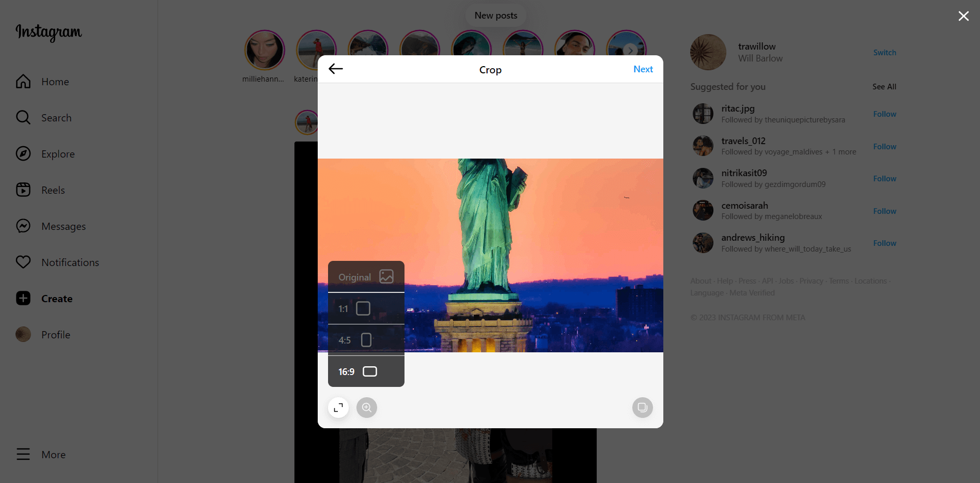980x483 pixels.
Task: Click the Help footer link
Action: [x=725, y=281]
